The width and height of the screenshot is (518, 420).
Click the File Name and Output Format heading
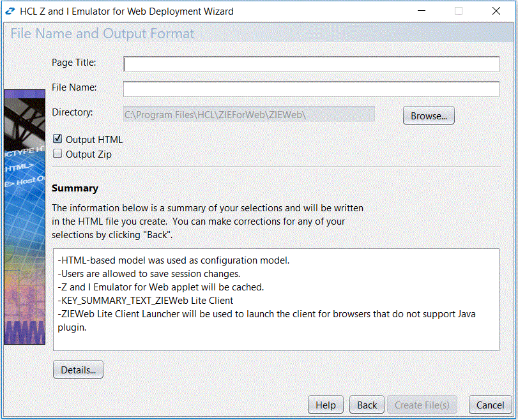pos(102,33)
